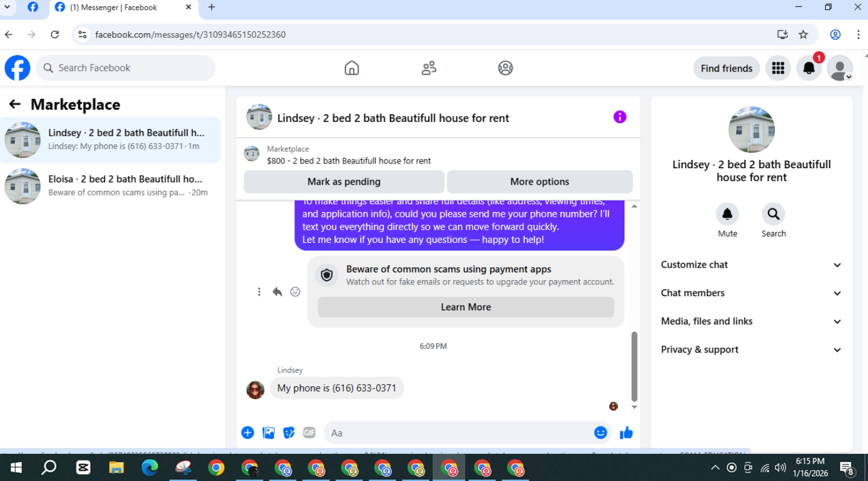Open Chrome profile icon in toolbar
Screen dimensions: 868x481
click(835, 34)
